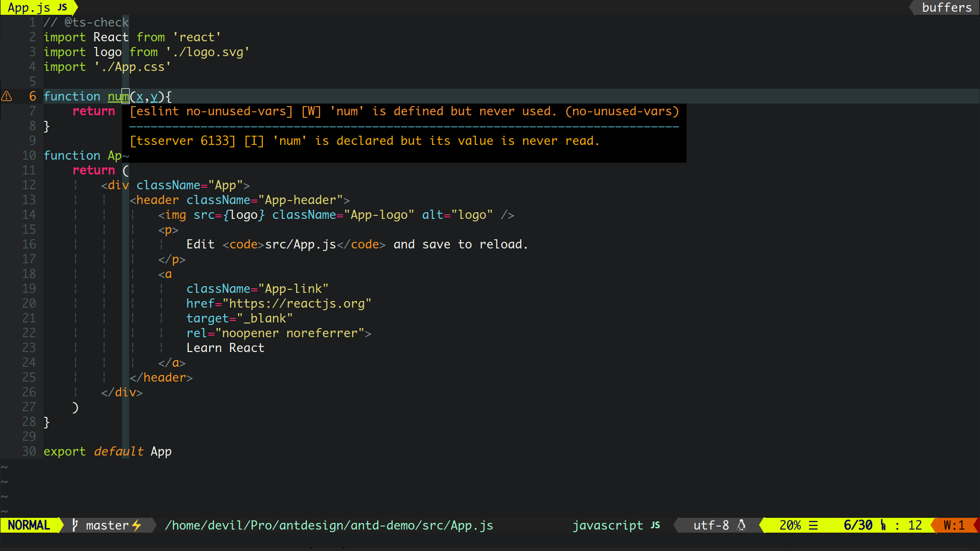980x551 pixels.
Task: Click line number 30 in the gutter
Action: coord(29,452)
